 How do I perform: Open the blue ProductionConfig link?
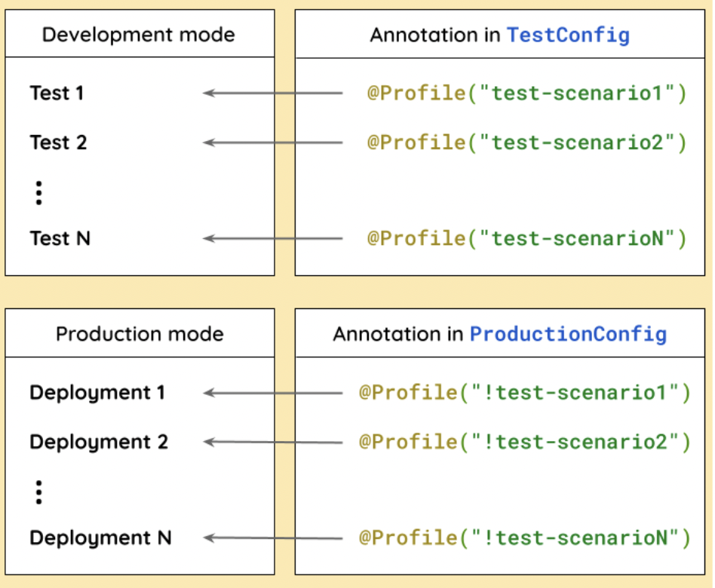[x=568, y=334]
